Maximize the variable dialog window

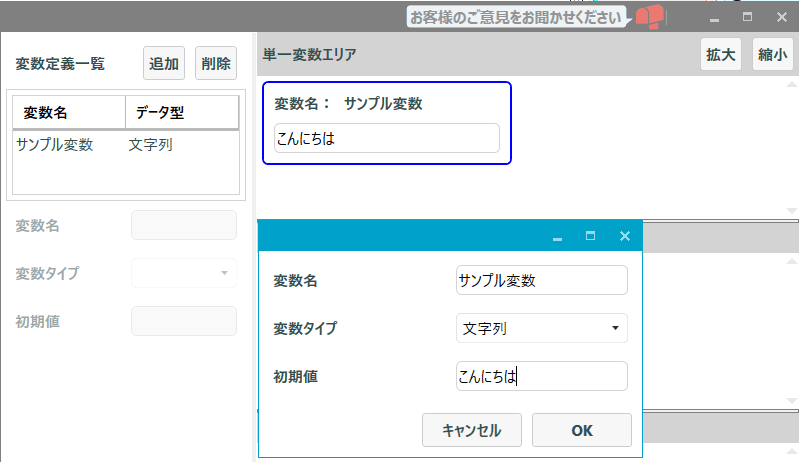591,236
